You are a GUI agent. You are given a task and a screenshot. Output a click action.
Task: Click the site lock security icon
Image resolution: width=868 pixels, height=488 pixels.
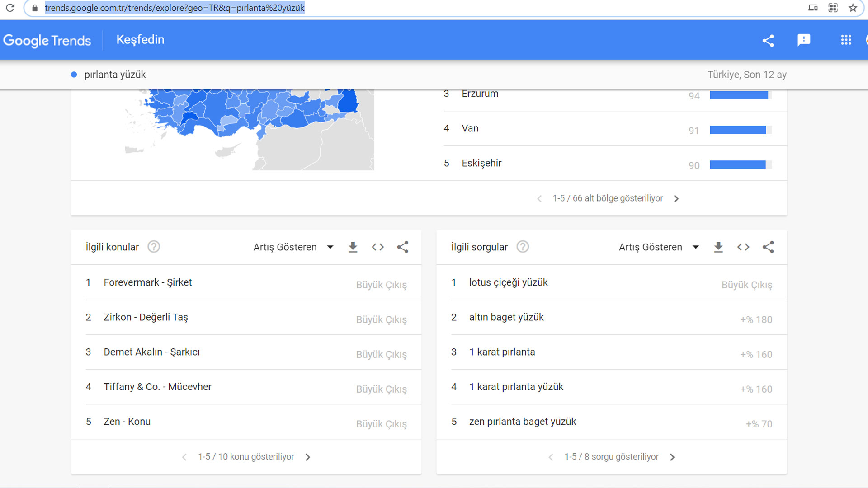pyautogui.click(x=35, y=8)
